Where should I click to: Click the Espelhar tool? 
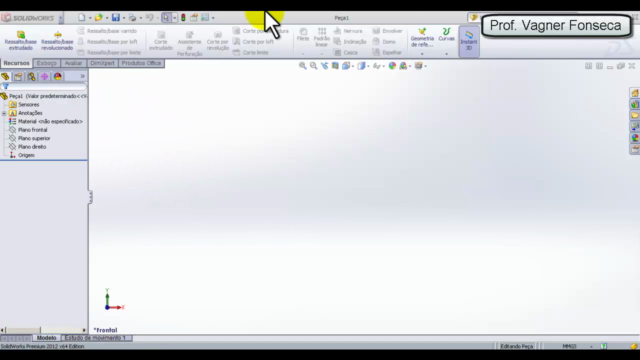(387, 52)
